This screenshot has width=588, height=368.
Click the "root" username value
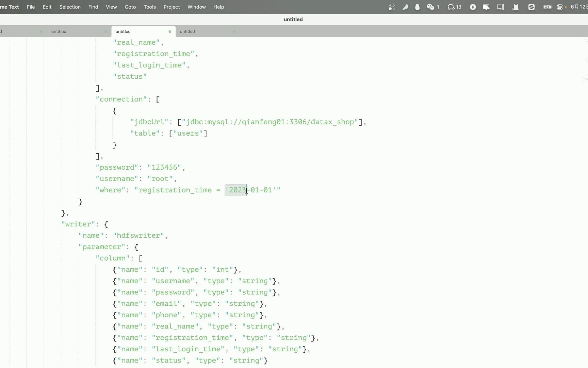[160, 179]
